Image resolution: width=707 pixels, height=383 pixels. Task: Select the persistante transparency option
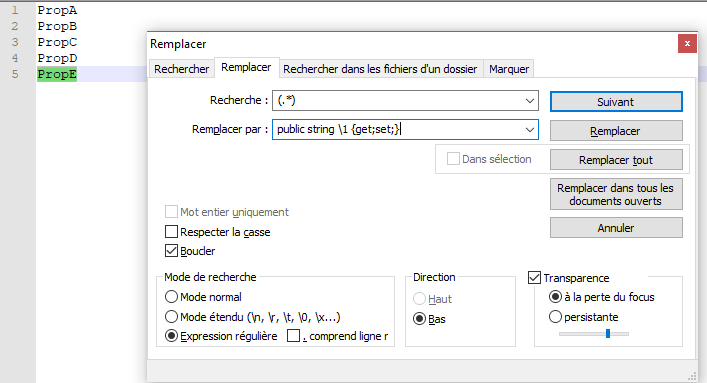pos(556,317)
